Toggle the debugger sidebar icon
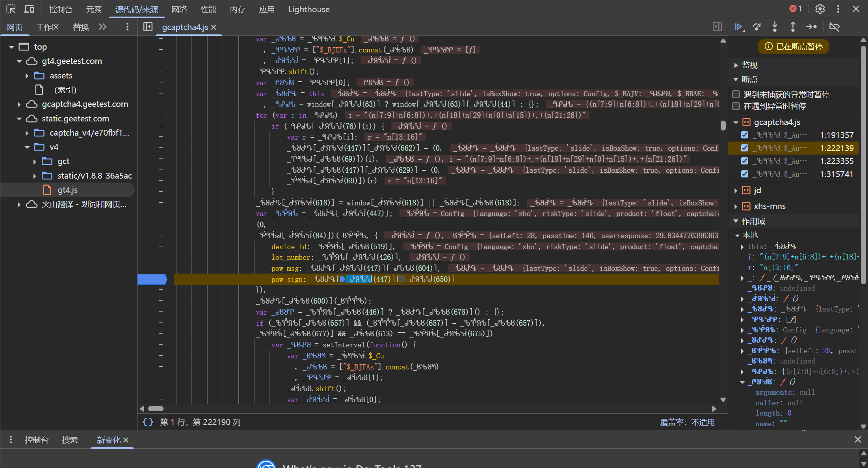 (x=717, y=27)
